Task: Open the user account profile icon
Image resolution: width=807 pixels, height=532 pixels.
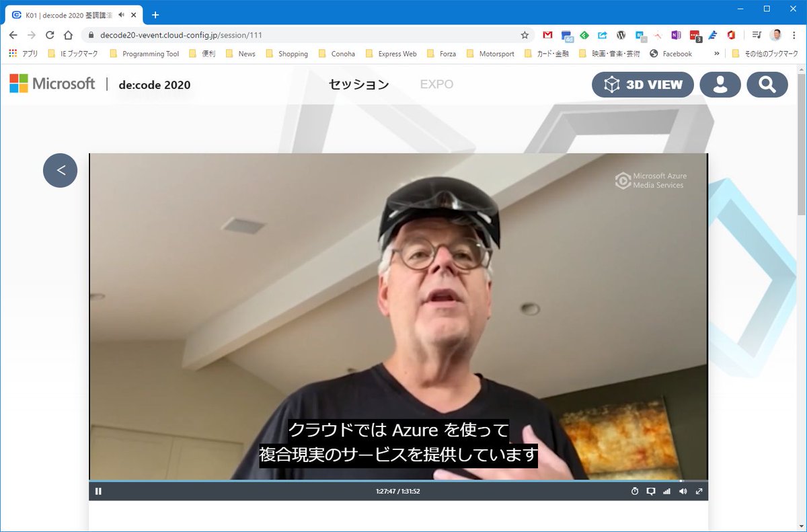Action: pos(720,85)
